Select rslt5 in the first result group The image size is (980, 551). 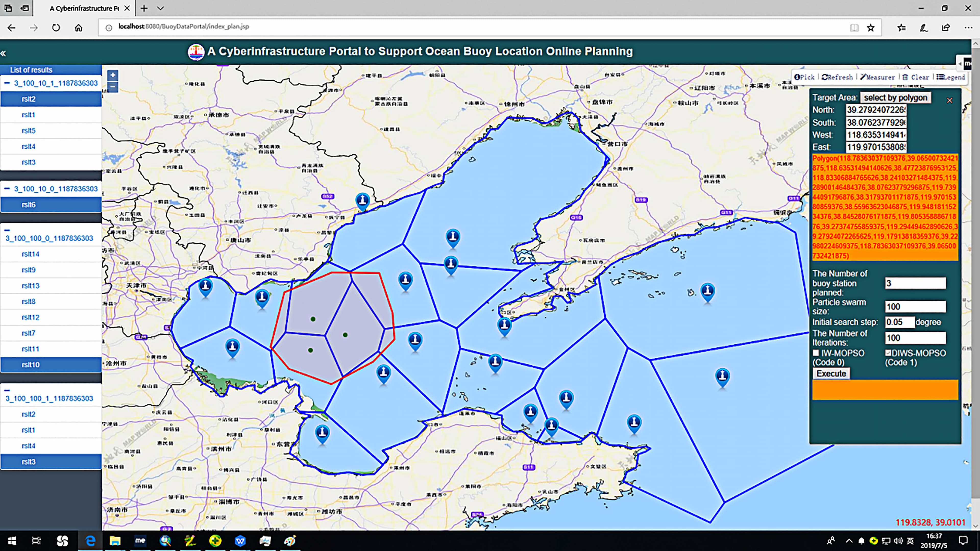coord(29,130)
